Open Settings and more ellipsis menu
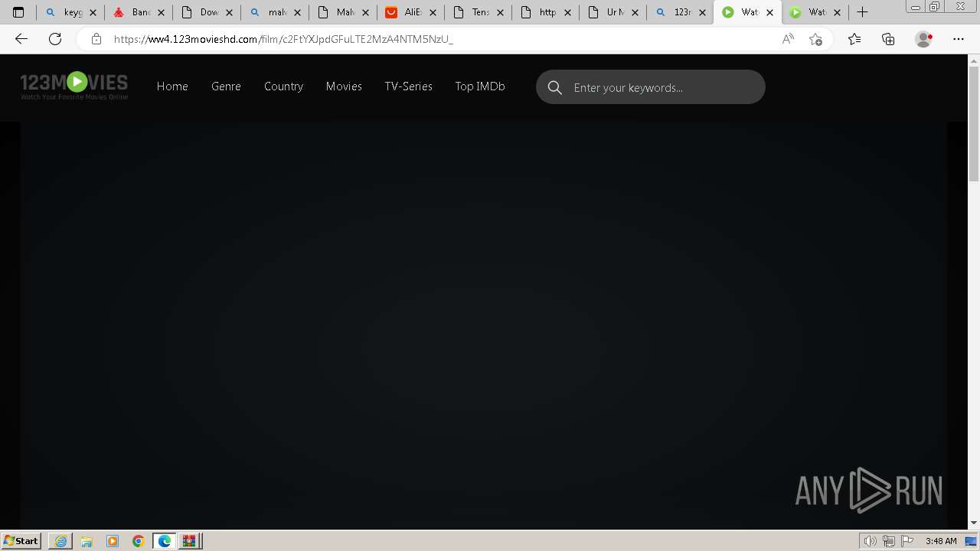Image resolution: width=980 pixels, height=551 pixels. (x=959, y=39)
